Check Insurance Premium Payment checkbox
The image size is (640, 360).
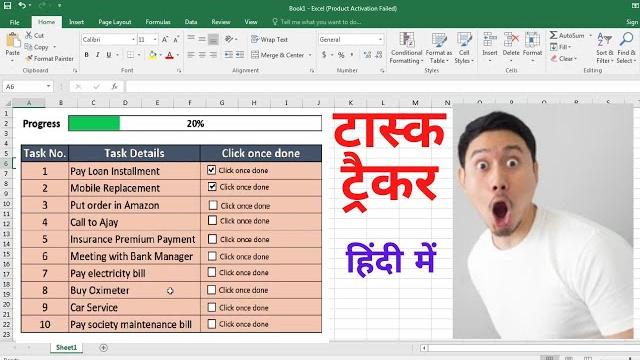click(212, 239)
